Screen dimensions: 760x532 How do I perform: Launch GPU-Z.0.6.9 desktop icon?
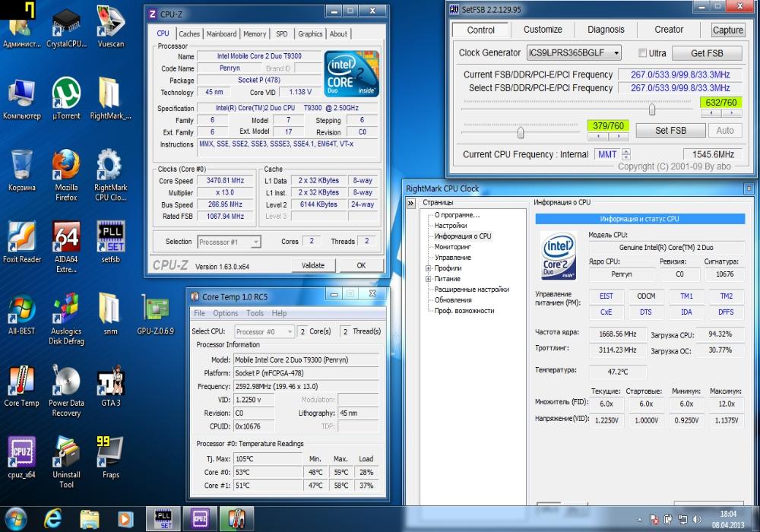pyautogui.click(x=155, y=313)
